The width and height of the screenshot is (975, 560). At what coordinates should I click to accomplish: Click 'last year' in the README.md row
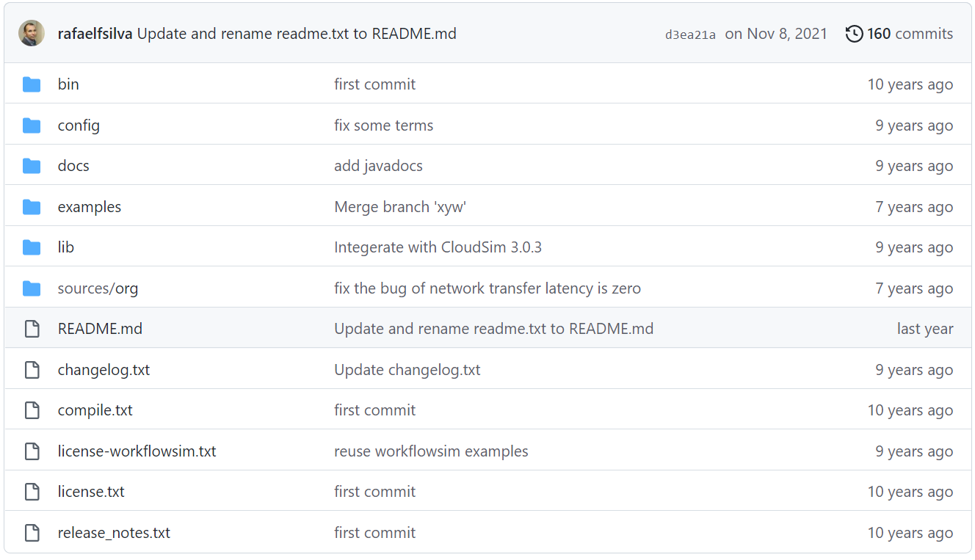[925, 329]
